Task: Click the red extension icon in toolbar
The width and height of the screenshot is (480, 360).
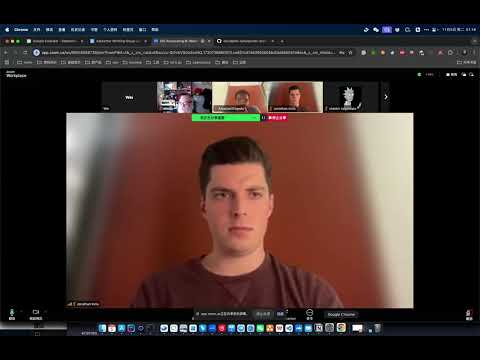Action: 402,53
